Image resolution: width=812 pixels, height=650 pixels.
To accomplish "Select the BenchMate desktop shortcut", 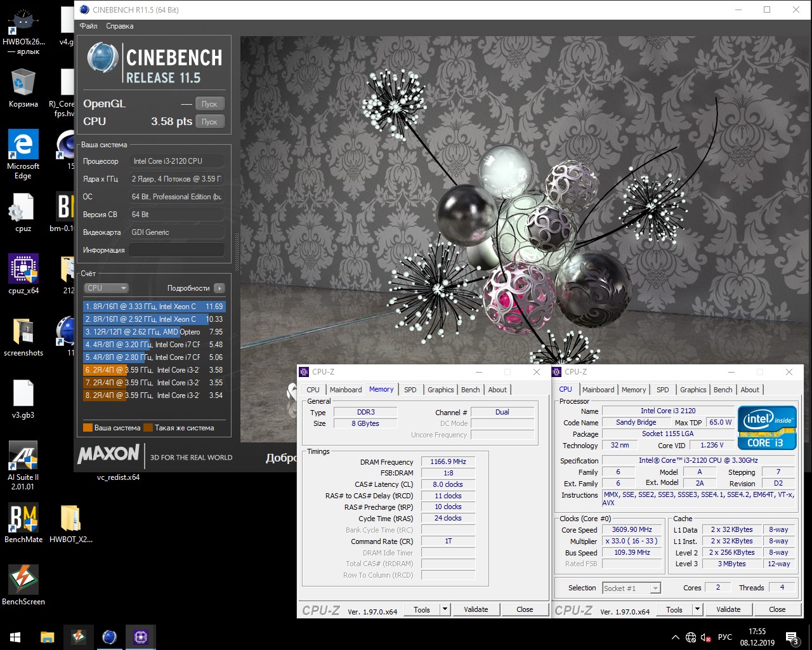I will tap(23, 523).
